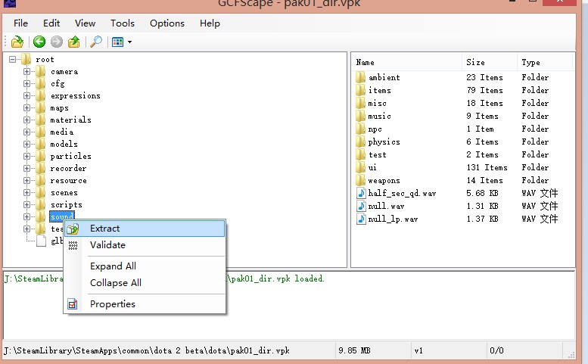This screenshot has height=364, width=588.
Task: Sort by the Size column header
Action: (490, 62)
